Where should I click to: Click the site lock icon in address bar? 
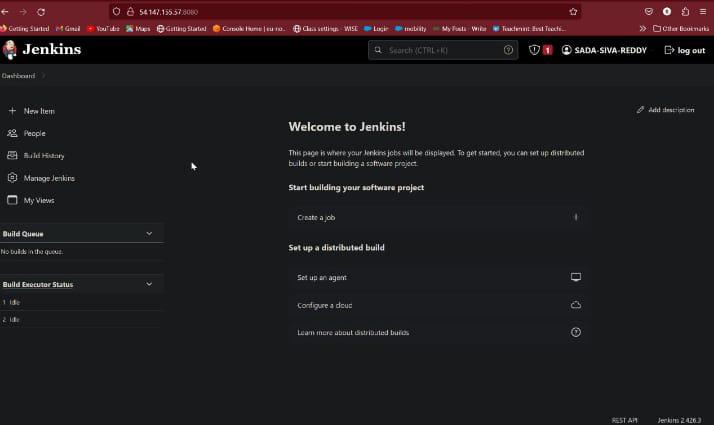coord(130,12)
